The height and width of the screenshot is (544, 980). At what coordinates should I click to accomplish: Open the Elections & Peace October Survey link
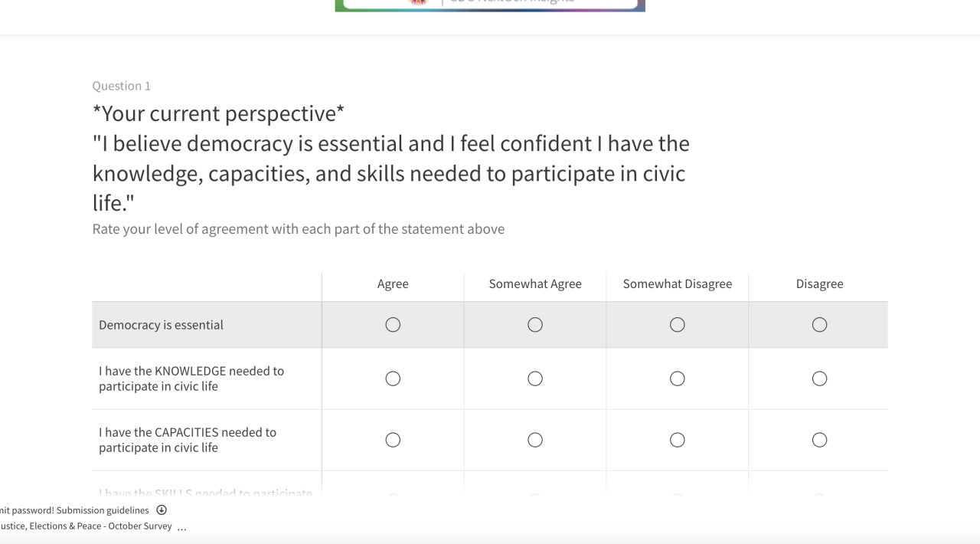86,526
